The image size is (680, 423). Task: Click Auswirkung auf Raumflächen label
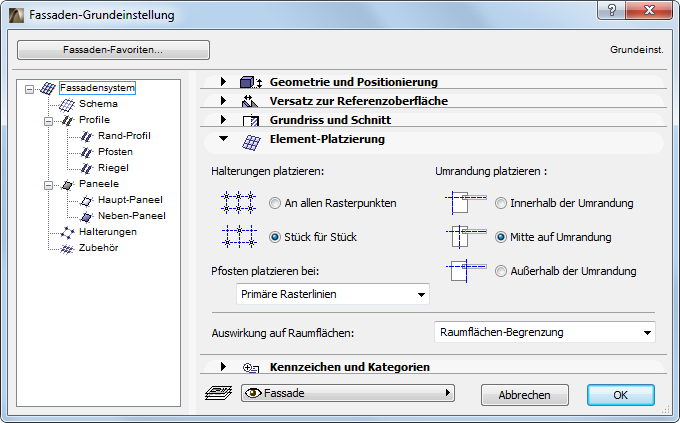click(x=283, y=333)
